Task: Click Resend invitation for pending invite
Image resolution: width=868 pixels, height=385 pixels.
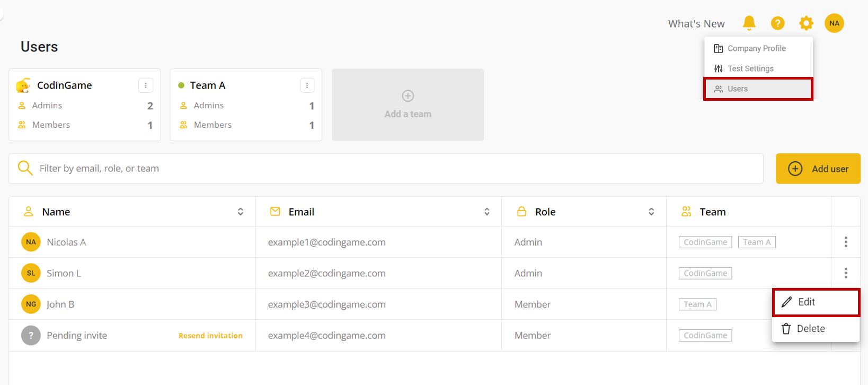Action: pos(210,336)
